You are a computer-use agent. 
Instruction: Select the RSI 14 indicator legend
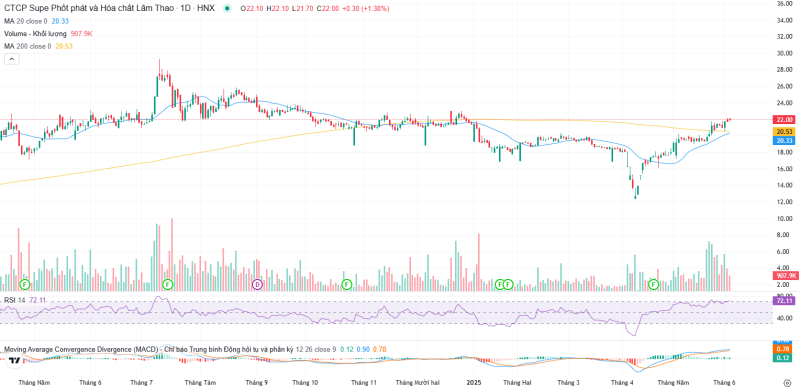pos(15,300)
